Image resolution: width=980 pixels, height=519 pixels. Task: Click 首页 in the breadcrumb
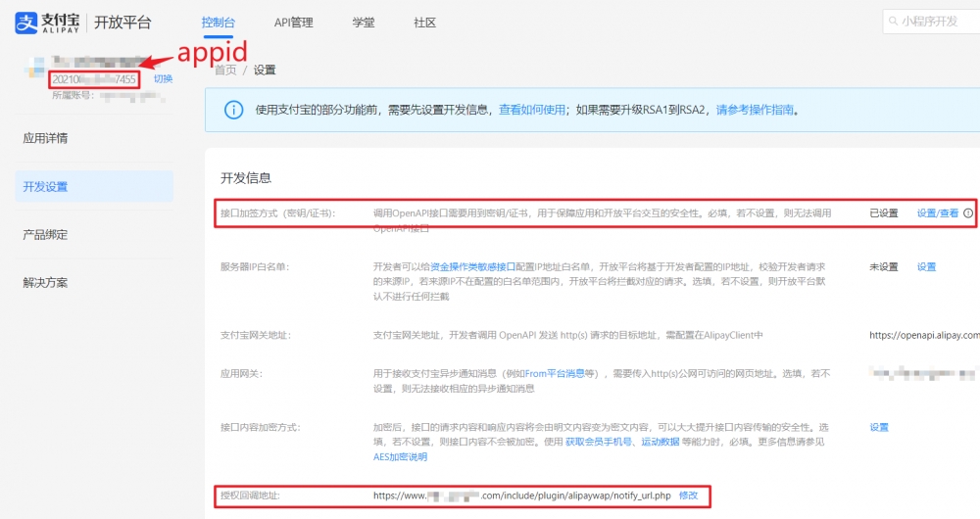[225, 70]
